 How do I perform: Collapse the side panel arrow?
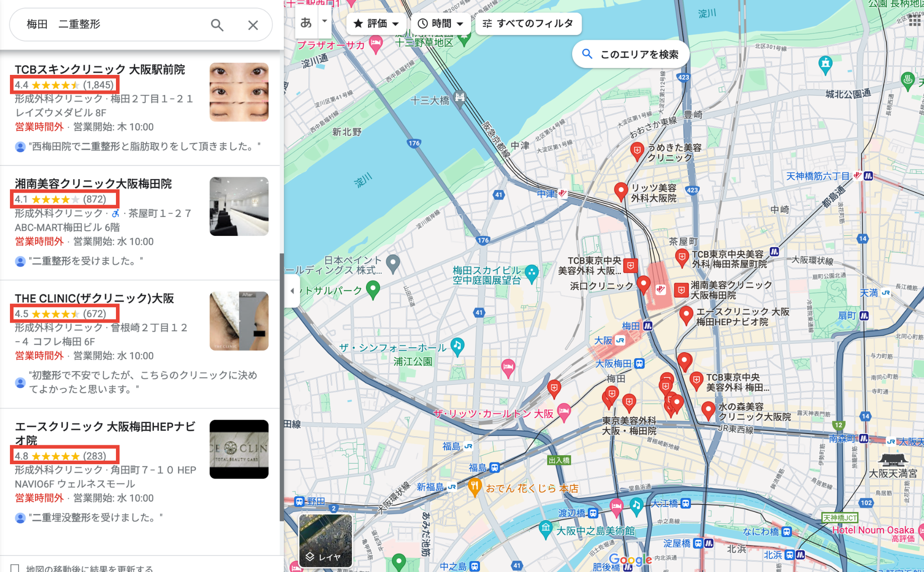pos(292,291)
